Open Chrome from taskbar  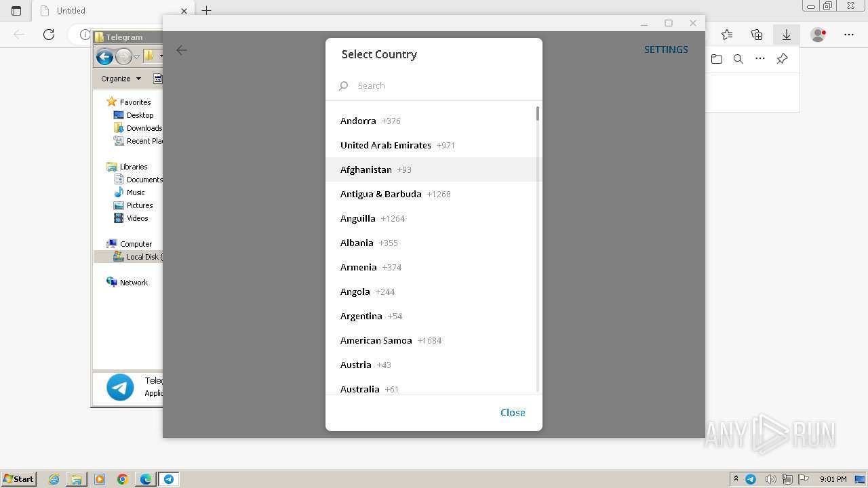[x=123, y=479]
